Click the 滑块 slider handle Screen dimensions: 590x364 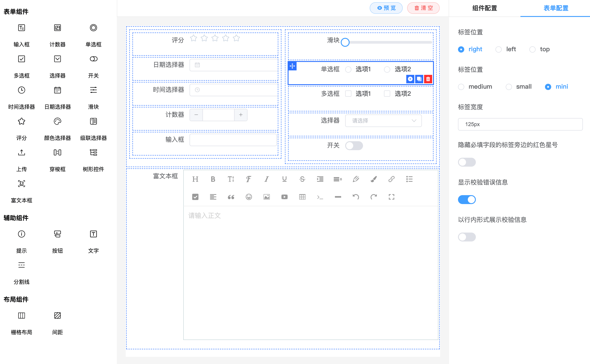345,42
